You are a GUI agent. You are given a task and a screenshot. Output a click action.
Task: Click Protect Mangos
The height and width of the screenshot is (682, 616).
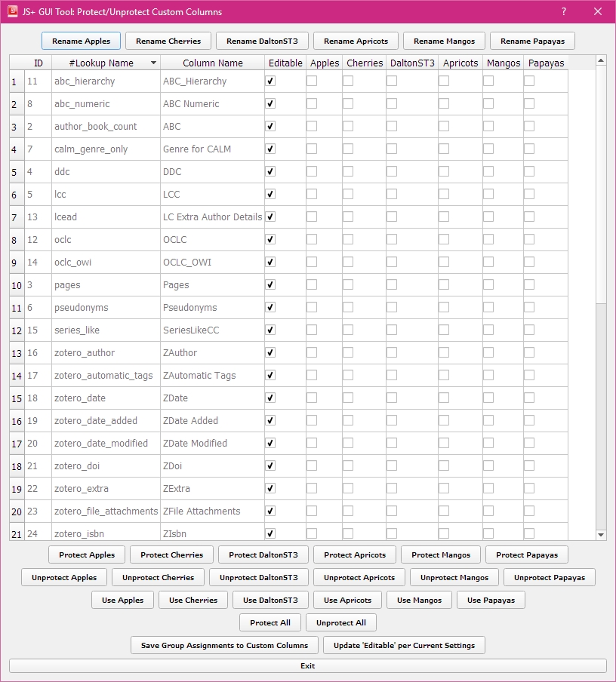click(x=441, y=555)
